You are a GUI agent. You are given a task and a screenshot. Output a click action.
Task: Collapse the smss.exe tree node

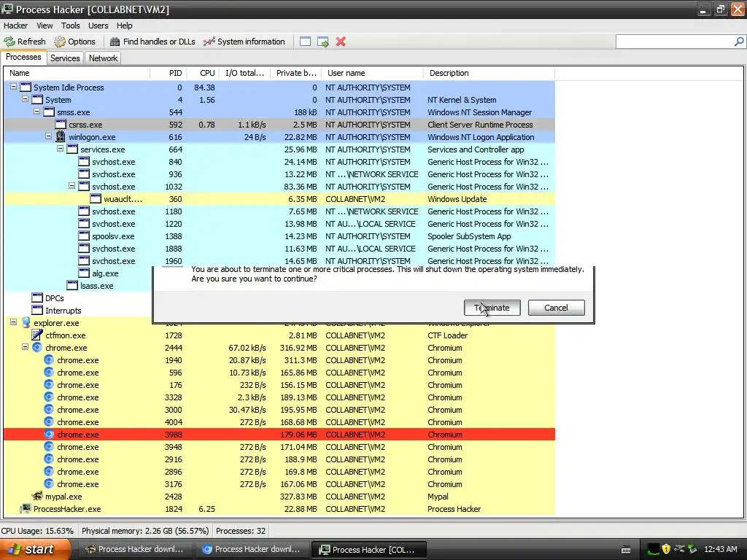coord(36,112)
